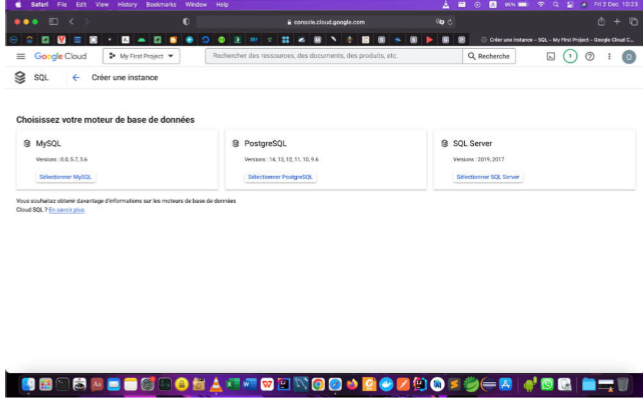The width and height of the screenshot is (643, 400).
Task: Toggle the Safari sidebar button
Action: pyautogui.click(x=53, y=22)
